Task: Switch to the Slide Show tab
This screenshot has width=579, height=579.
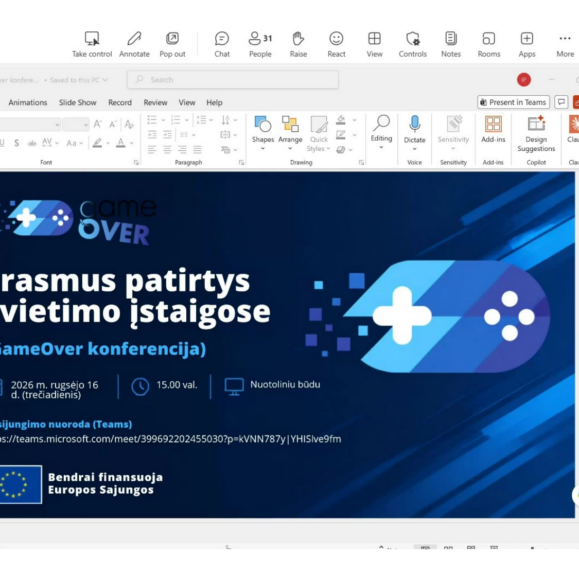Action: click(x=78, y=103)
